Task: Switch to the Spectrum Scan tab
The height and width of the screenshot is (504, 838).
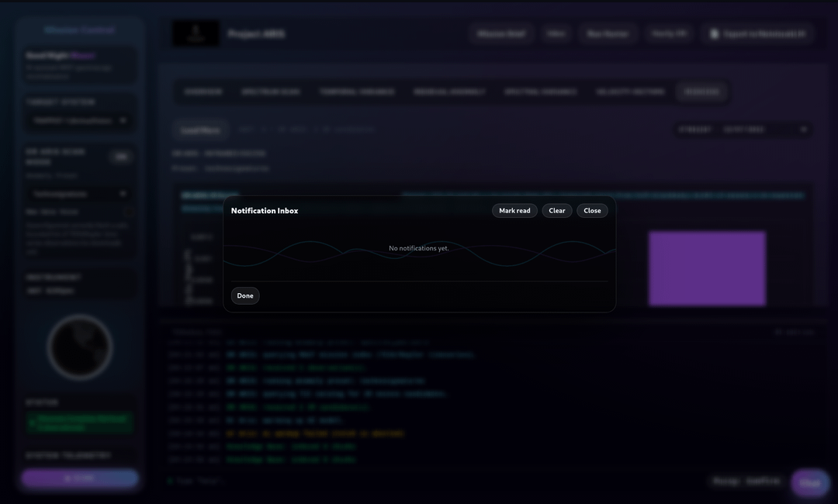Action: tap(270, 91)
